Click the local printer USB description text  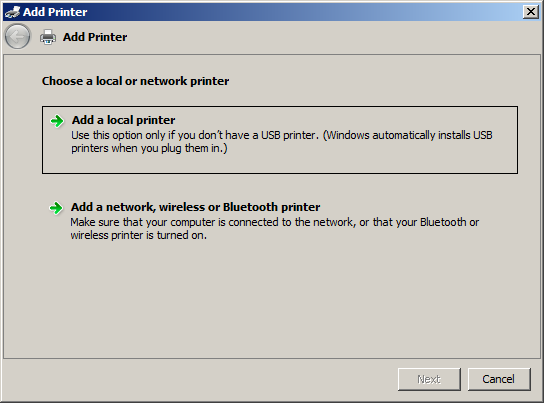(x=281, y=142)
